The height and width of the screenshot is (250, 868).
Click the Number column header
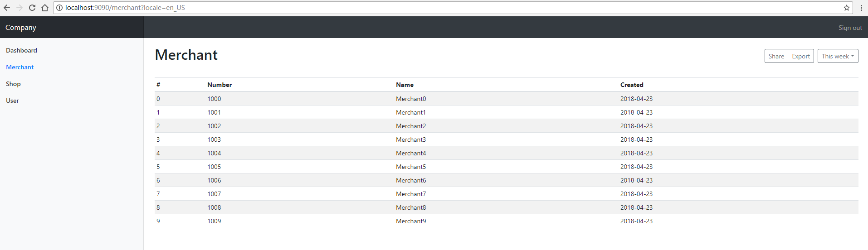pos(219,85)
